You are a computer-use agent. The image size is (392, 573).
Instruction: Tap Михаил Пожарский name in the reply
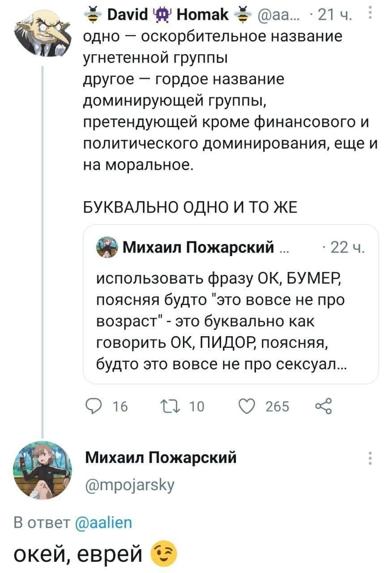click(x=160, y=457)
